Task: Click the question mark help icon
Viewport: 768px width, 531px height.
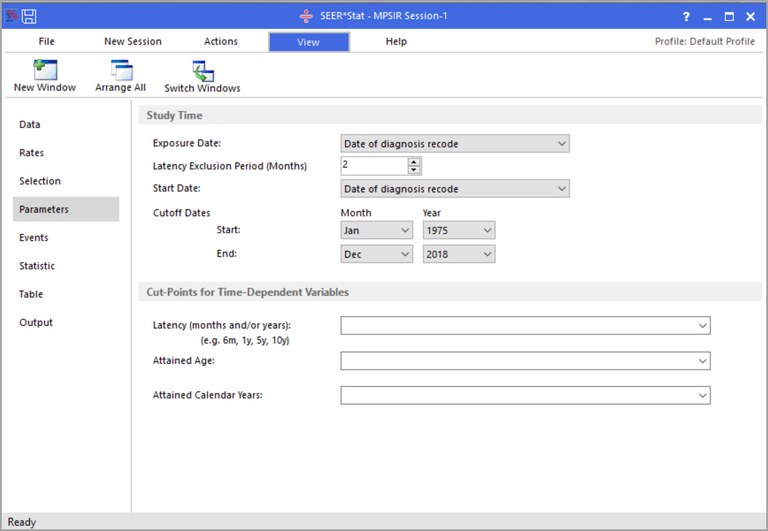Action: point(685,17)
